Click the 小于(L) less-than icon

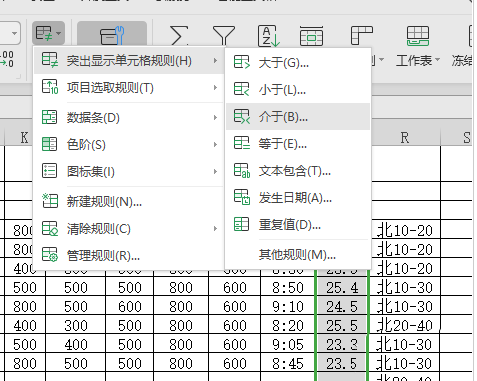[242, 89]
